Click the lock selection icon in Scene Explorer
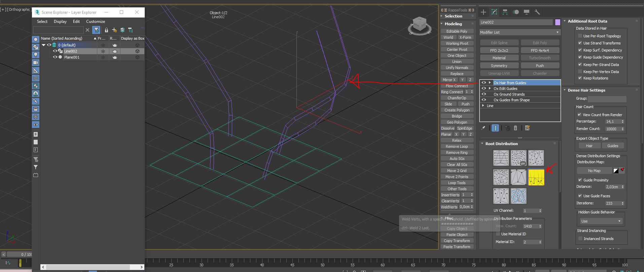This screenshot has width=644, height=272. [106, 30]
